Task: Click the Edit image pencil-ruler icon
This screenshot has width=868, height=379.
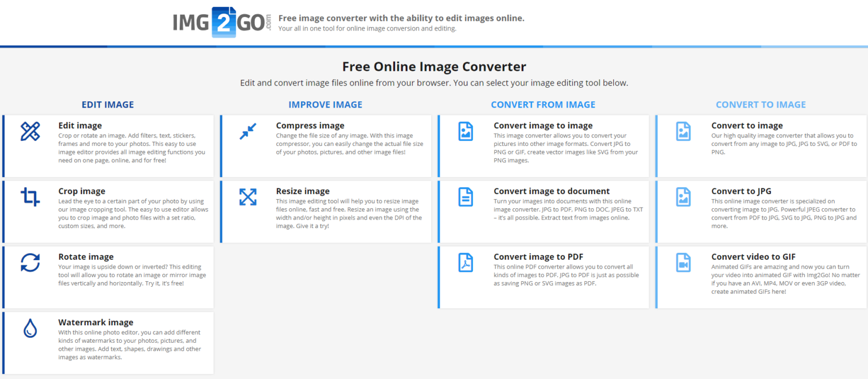Action: pyautogui.click(x=30, y=131)
